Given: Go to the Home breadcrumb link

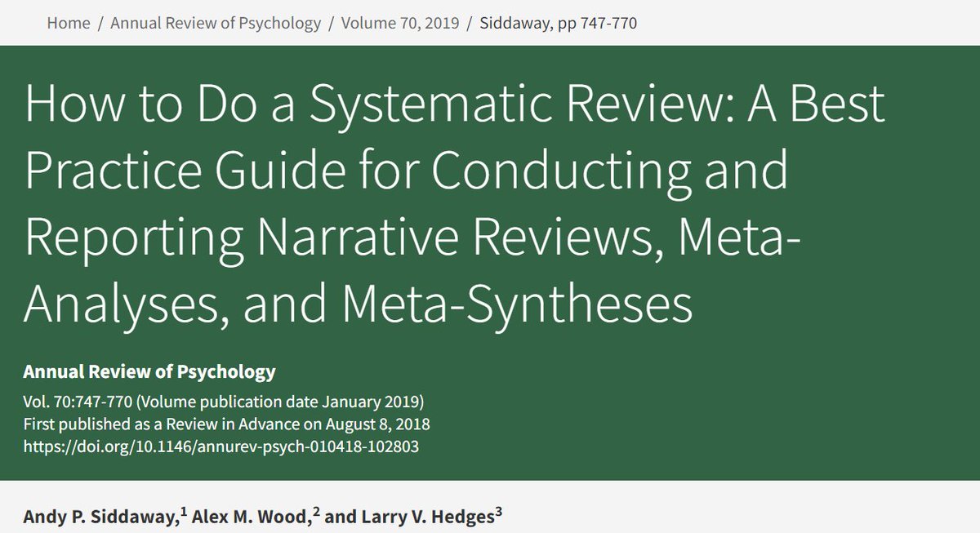Looking at the screenshot, I should [x=69, y=23].
